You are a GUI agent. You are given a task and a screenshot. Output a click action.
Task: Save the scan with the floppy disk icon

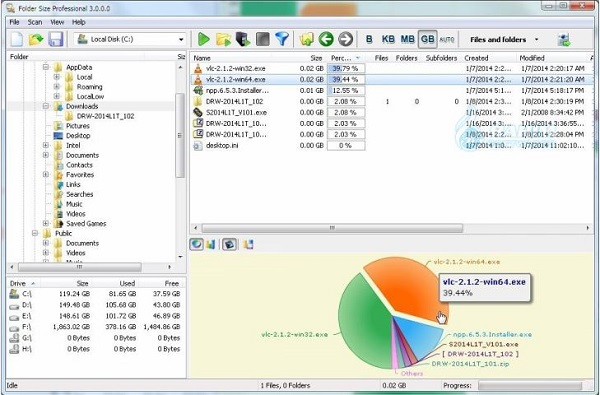point(56,39)
